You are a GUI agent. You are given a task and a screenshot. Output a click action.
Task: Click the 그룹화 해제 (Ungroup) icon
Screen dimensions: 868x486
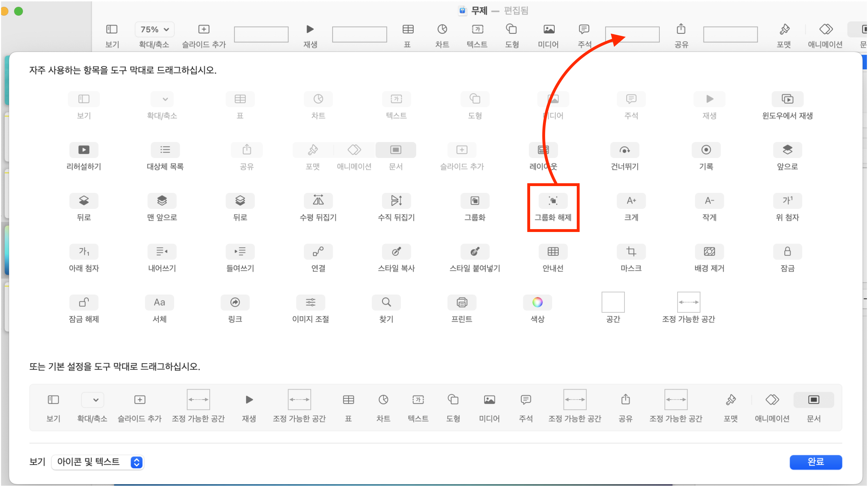click(x=553, y=201)
